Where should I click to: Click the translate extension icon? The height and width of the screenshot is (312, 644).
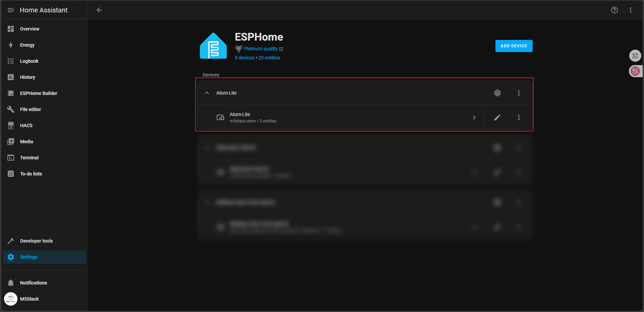(635, 71)
